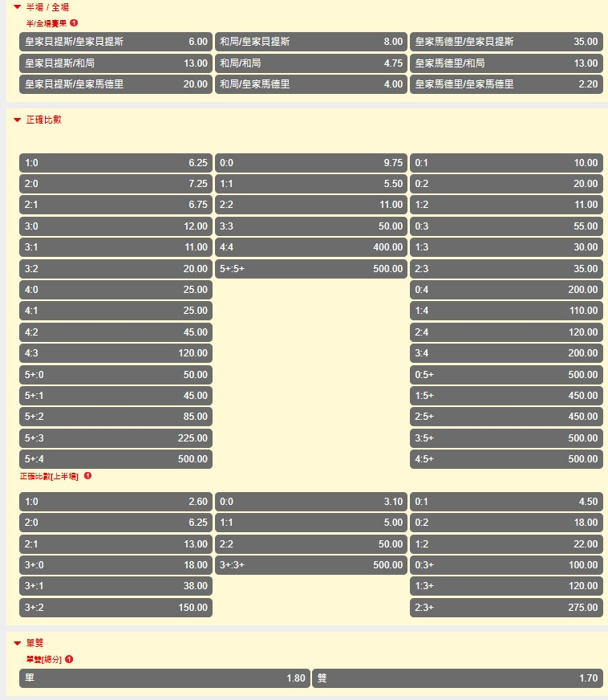Bet full-time 1:1 draw at 5.50
The height and width of the screenshot is (700, 608).
pos(311,184)
